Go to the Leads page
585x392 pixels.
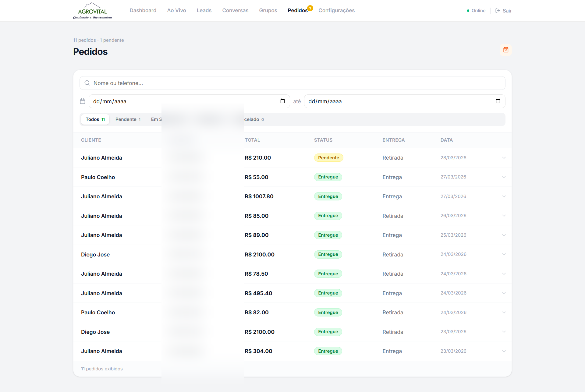[x=204, y=10]
